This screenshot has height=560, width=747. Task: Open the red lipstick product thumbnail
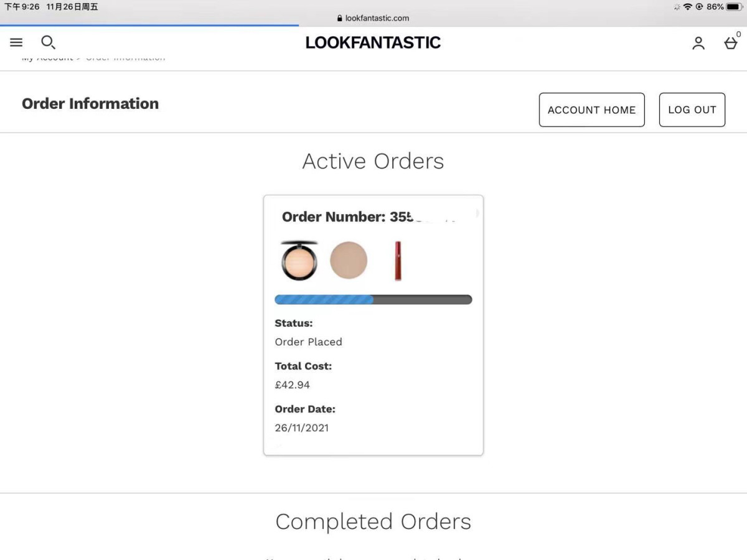[x=398, y=261]
